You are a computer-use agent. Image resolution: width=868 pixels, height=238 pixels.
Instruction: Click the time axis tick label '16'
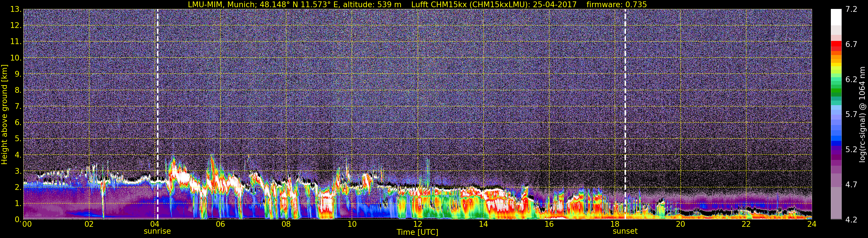[x=549, y=224]
